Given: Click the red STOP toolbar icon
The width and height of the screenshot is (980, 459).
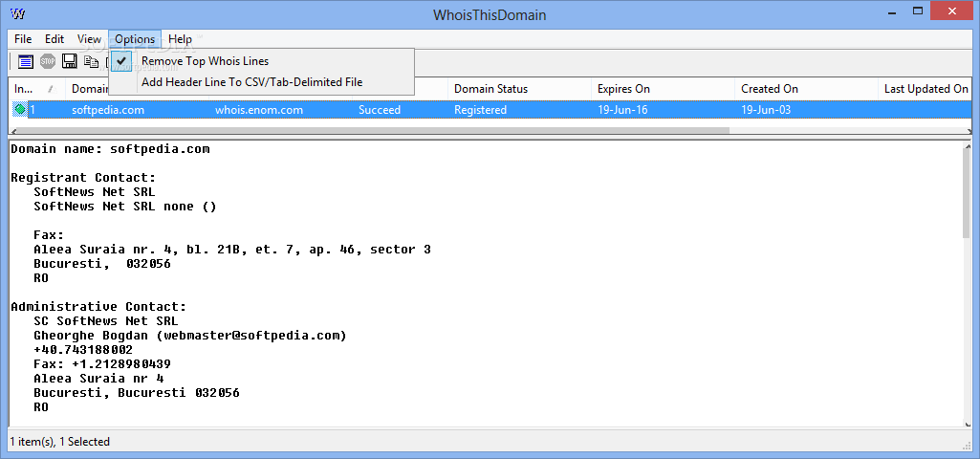Looking at the screenshot, I should 48,61.
